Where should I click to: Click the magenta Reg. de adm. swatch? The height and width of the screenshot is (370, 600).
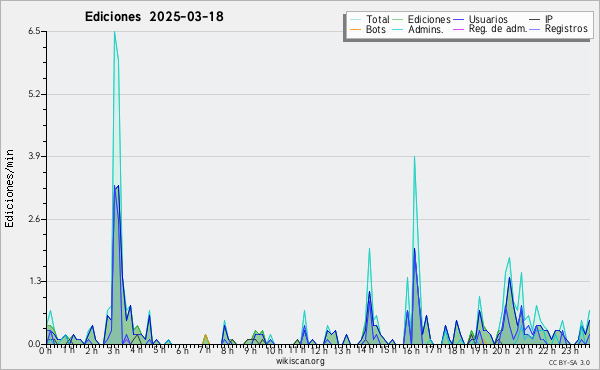click(x=458, y=29)
